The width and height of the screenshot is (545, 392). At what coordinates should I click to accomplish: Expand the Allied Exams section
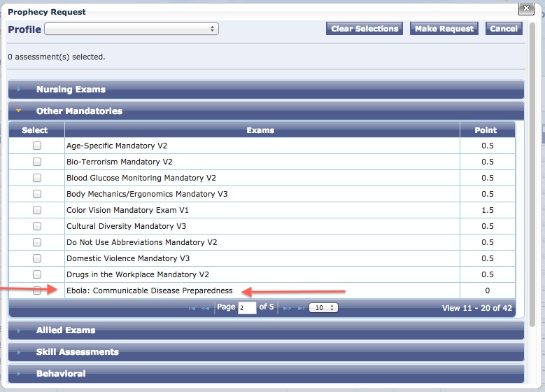[266, 330]
